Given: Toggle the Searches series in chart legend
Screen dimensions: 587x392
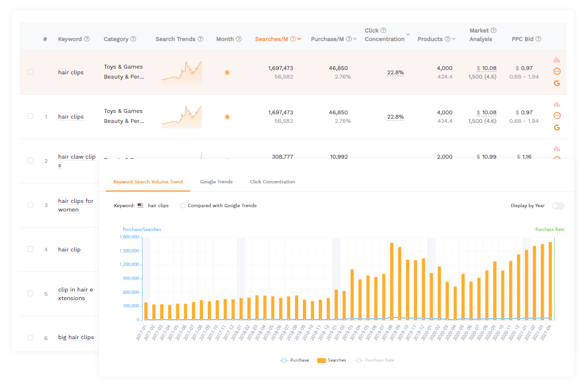Looking at the screenshot, I should click(x=332, y=360).
